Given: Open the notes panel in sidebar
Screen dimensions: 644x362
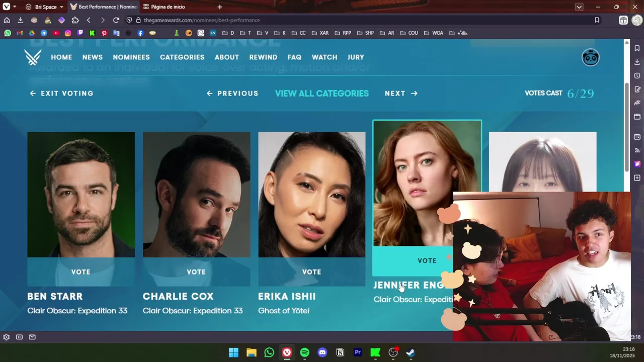Looking at the screenshot, I should point(637,89).
